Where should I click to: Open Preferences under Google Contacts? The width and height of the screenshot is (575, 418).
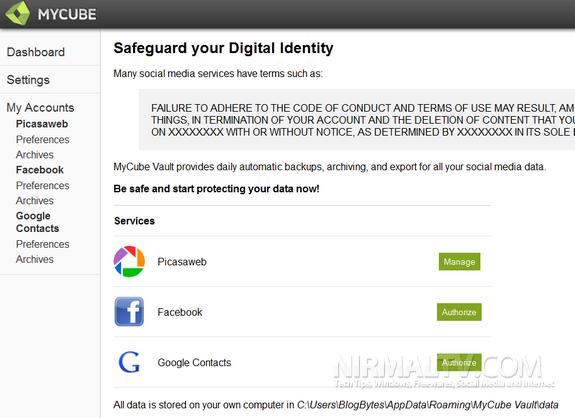click(43, 244)
